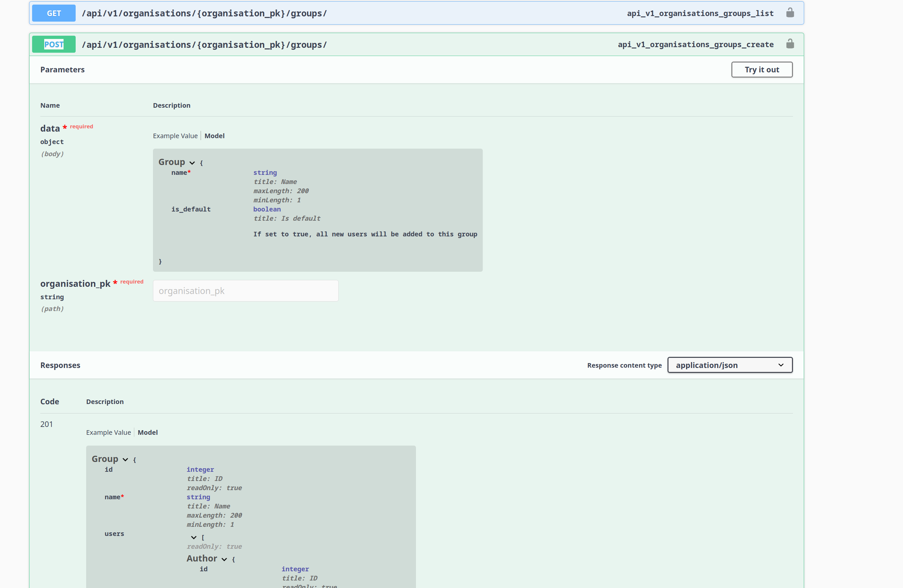Image resolution: width=903 pixels, height=588 pixels.
Task: Click the 201 response code row
Action: click(x=46, y=424)
